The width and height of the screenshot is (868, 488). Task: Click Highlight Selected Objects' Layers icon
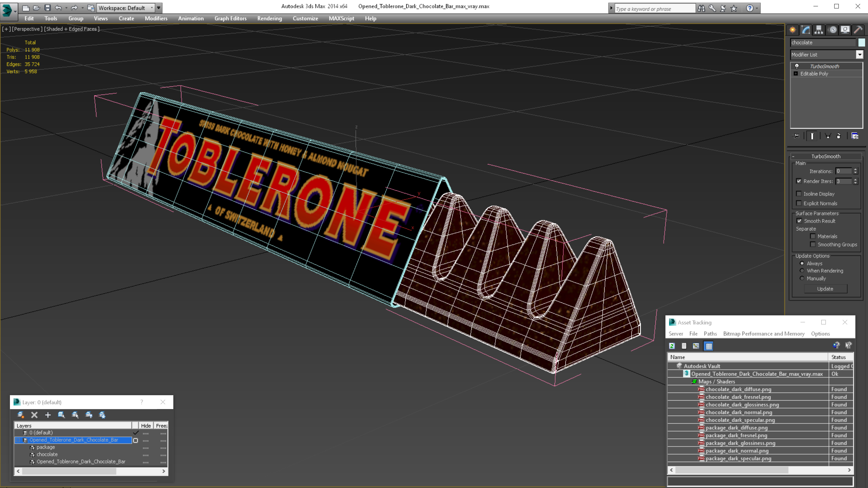point(75,415)
